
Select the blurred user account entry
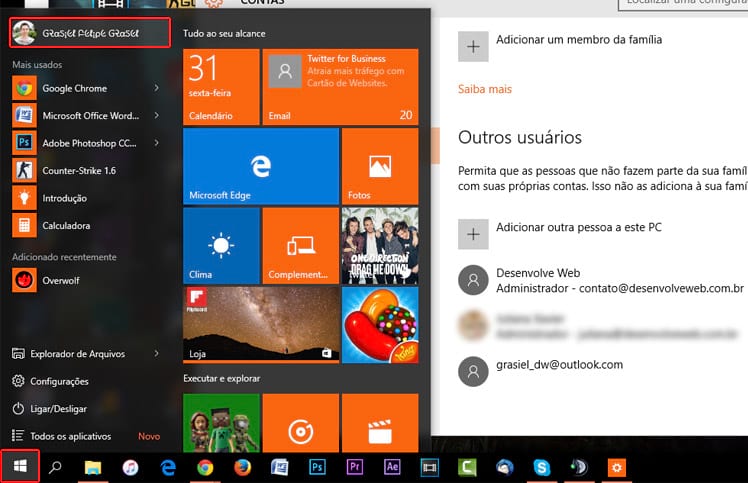599,326
